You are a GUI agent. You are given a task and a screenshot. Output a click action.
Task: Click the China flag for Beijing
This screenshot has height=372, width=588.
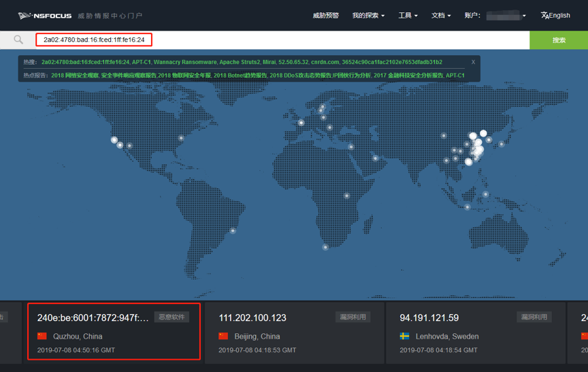point(223,336)
